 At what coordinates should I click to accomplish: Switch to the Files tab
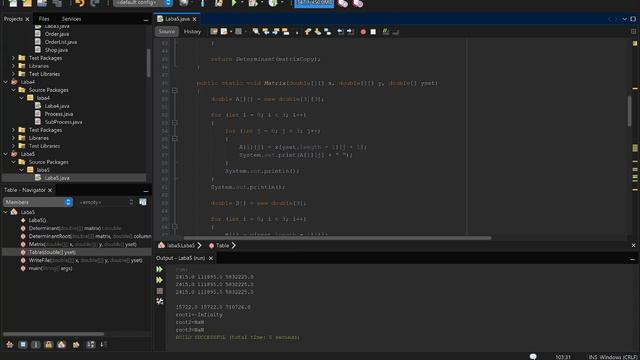(x=44, y=19)
